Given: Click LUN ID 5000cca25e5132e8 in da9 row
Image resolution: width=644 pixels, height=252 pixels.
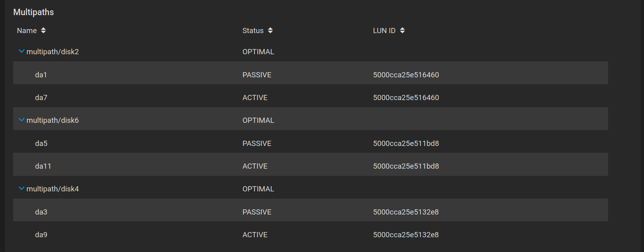Looking at the screenshot, I should (x=406, y=235).
